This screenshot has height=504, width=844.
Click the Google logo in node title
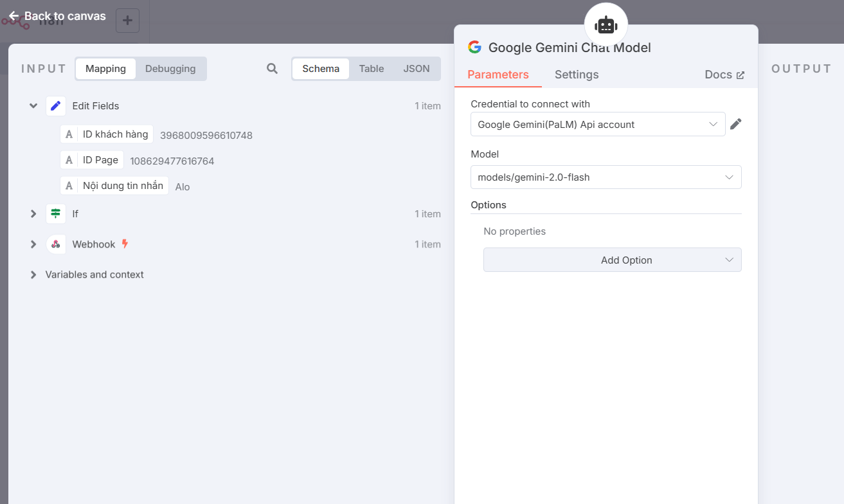click(x=474, y=47)
